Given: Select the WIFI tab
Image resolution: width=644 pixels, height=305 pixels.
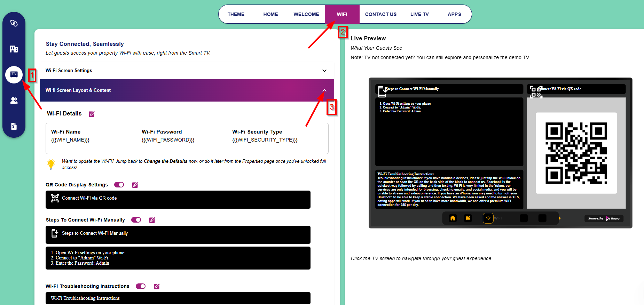Looking at the screenshot, I should [342, 14].
